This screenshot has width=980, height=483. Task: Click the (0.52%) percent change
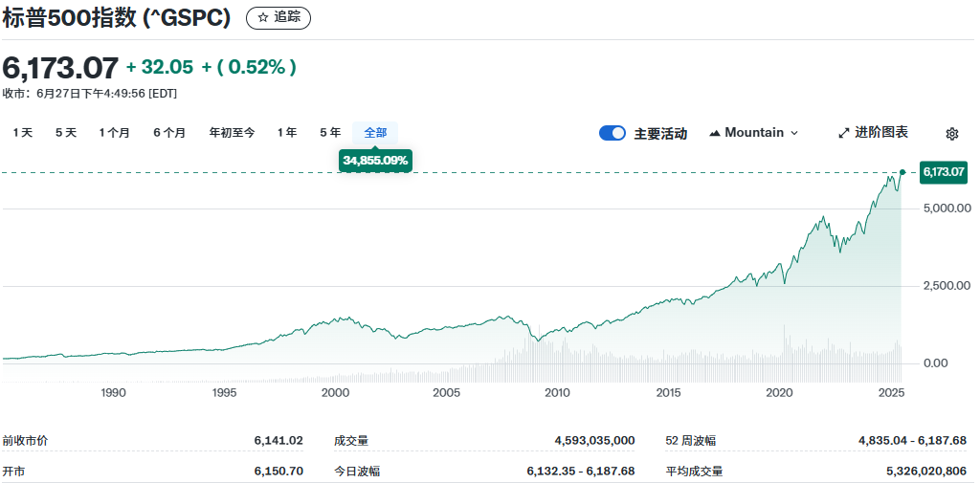pyautogui.click(x=249, y=67)
